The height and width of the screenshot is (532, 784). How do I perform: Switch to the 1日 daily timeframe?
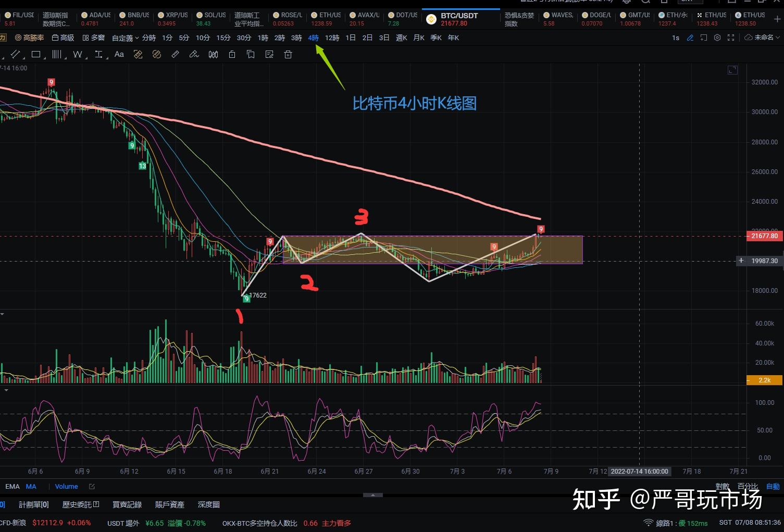[350, 38]
